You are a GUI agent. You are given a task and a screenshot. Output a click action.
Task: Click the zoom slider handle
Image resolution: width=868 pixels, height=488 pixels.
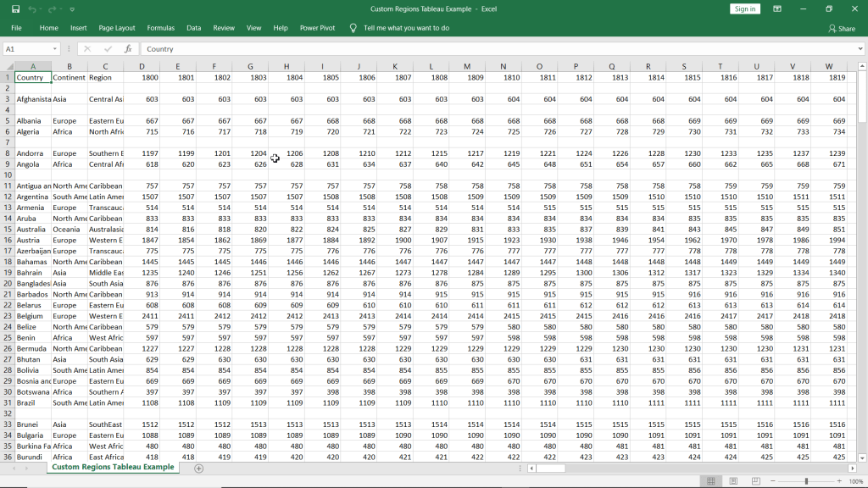coord(806,481)
